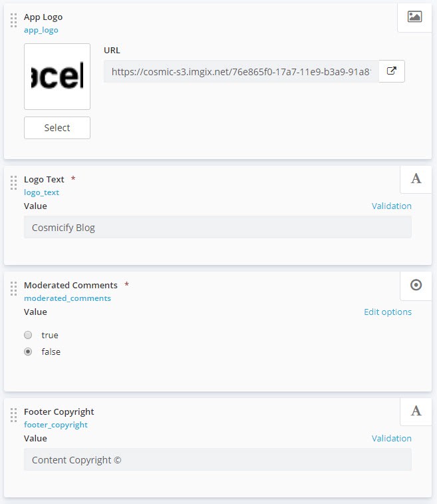Focus the logo URL input field

(241, 72)
